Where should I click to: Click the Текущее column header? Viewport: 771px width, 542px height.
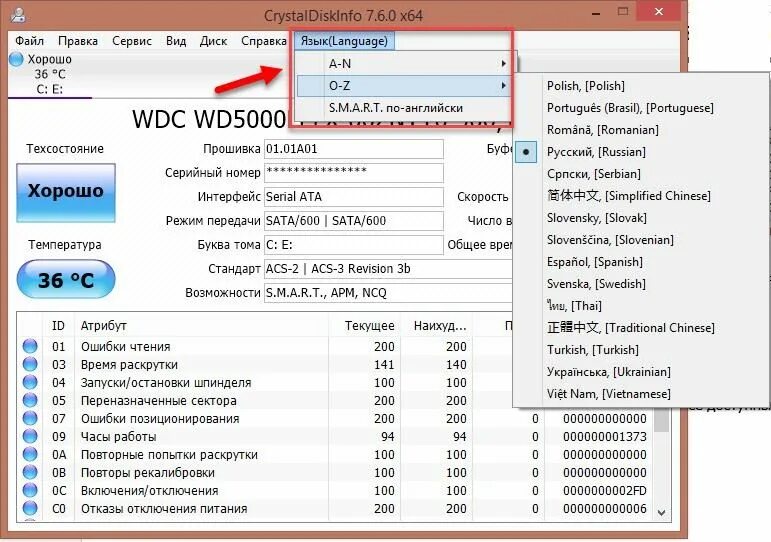(x=365, y=326)
